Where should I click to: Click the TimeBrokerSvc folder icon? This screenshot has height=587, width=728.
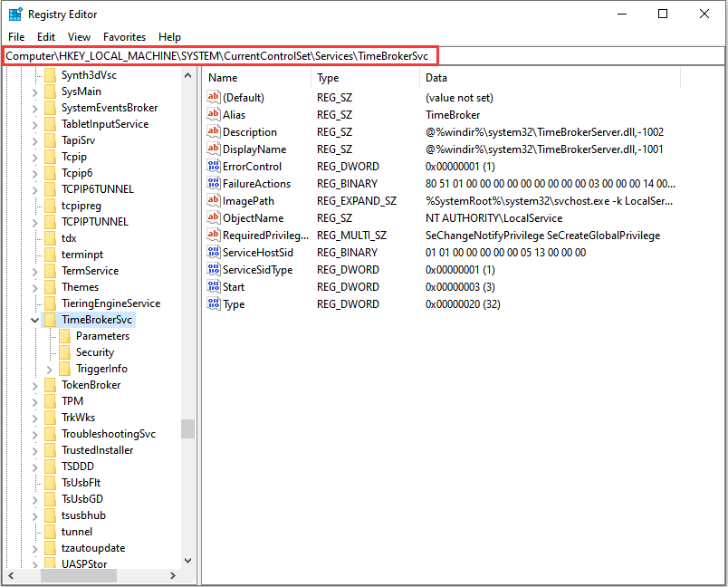pyautogui.click(x=50, y=320)
